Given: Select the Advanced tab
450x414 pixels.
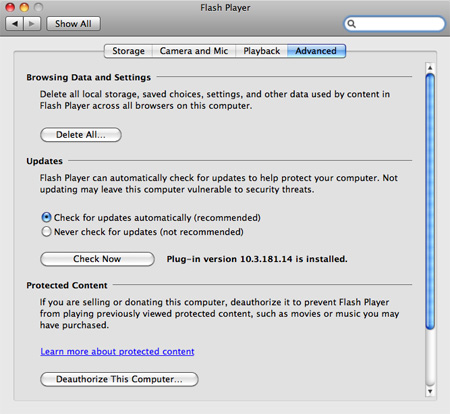Looking at the screenshot, I should click(316, 51).
